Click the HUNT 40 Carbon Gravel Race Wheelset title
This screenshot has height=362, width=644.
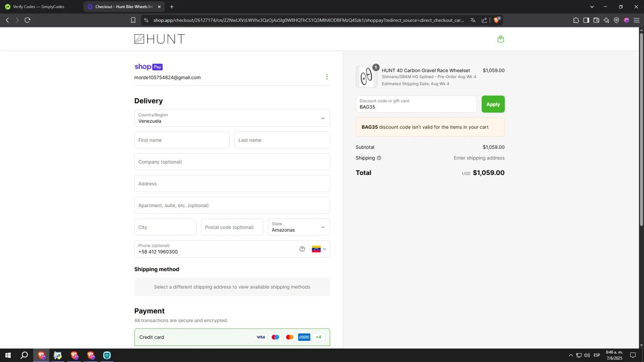point(426,70)
